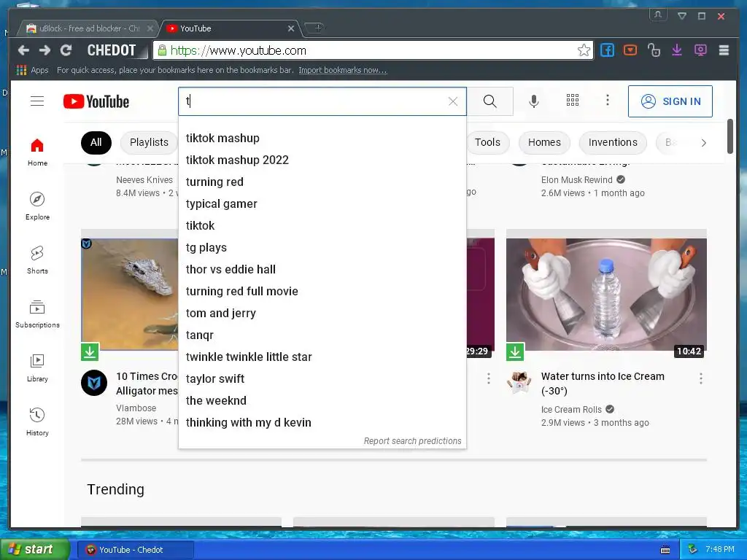Image resolution: width=747 pixels, height=560 pixels.
Task: Open History in the sidebar
Action: click(x=37, y=422)
